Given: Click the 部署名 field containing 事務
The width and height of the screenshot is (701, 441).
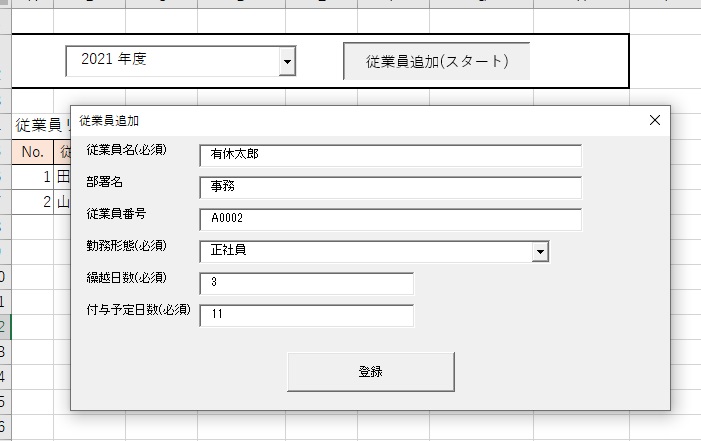Looking at the screenshot, I should (390, 187).
